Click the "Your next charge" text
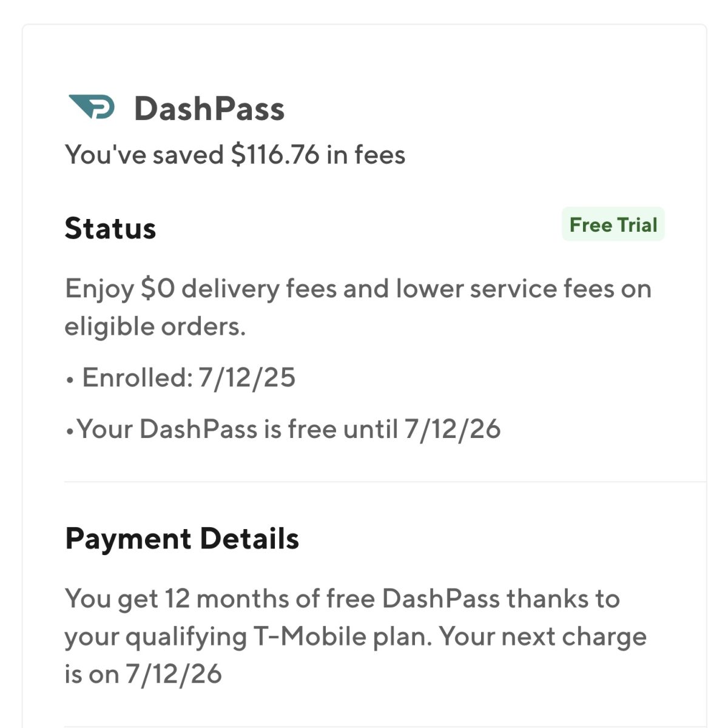Viewport: 728px width, 728px height. pyautogui.click(x=543, y=636)
